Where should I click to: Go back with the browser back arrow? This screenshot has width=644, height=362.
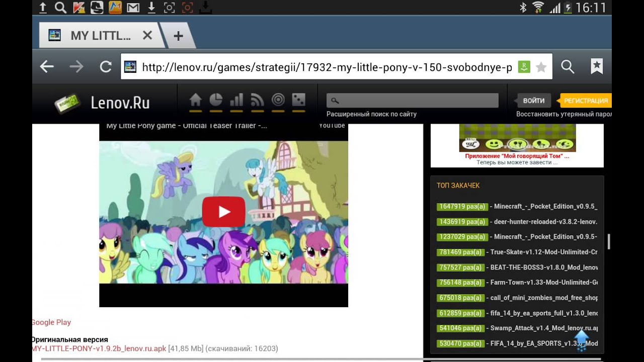47,66
